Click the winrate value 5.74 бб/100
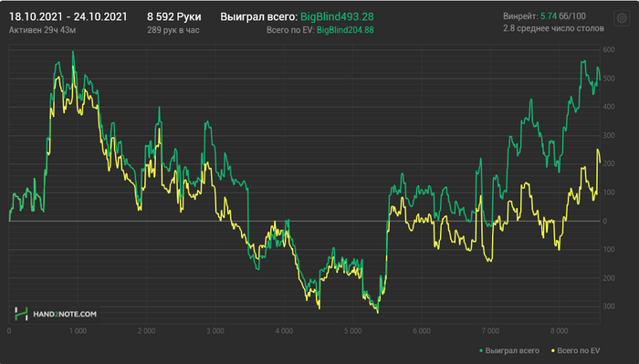Viewport: 639px width, 364px height. click(x=563, y=16)
